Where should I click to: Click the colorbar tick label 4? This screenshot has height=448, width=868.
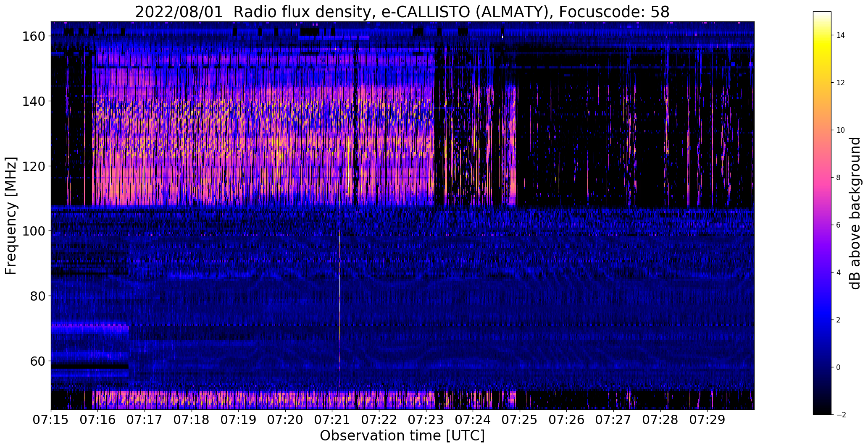tap(839, 272)
